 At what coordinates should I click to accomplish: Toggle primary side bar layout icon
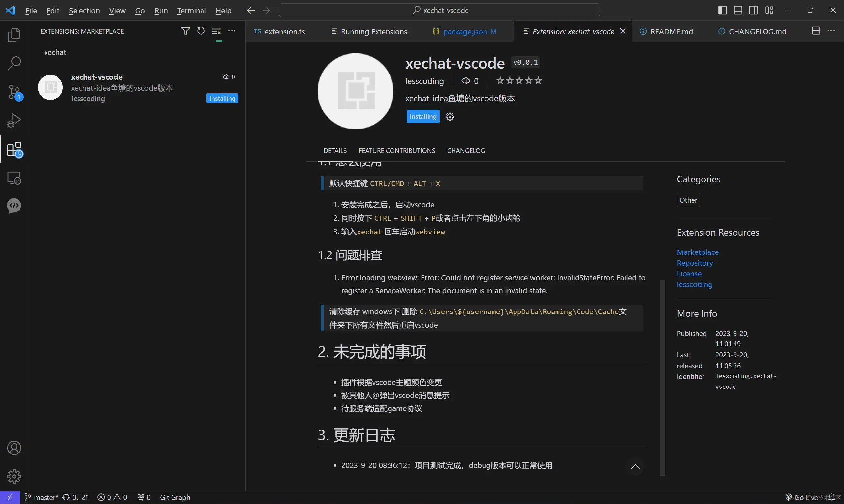pyautogui.click(x=722, y=10)
